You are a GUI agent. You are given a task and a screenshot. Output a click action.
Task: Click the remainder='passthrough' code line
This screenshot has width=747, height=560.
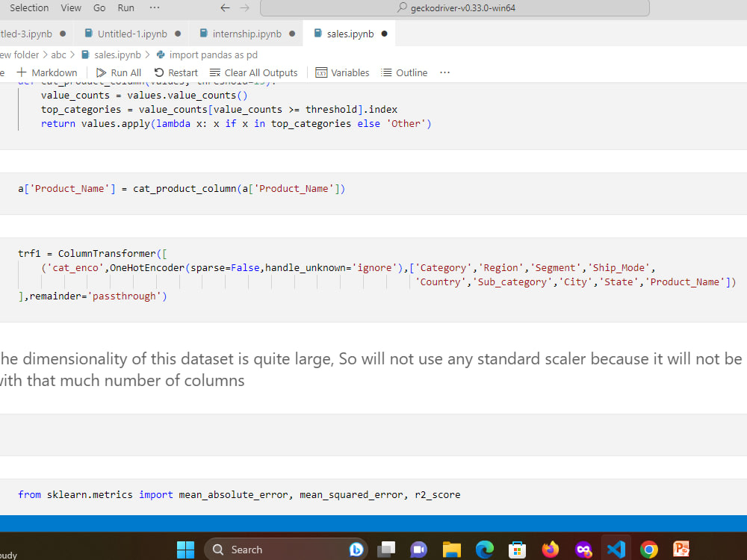tap(93, 296)
